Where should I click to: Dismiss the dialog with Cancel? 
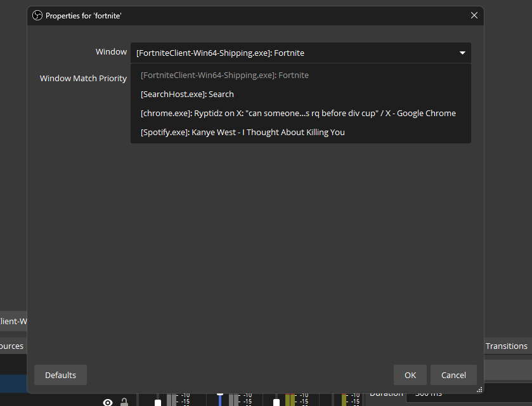click(x=453, y=375)
